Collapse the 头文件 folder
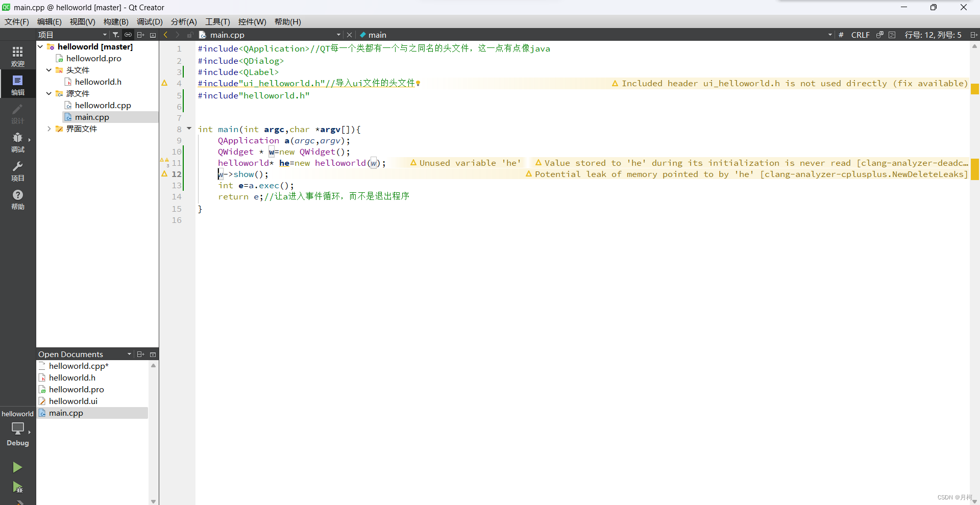 click(49, 70)
